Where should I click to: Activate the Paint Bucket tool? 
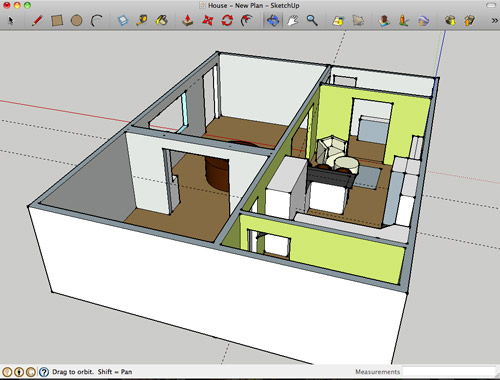click(162, 21)
